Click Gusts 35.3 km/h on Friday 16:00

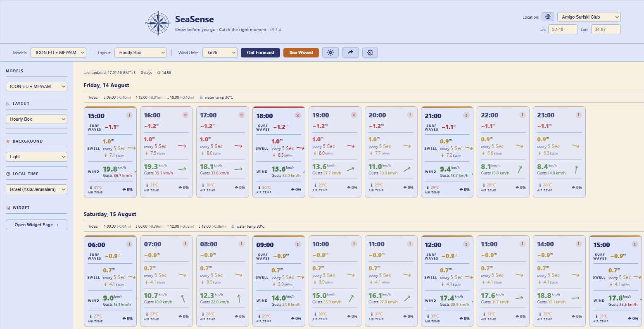(159, 173)
